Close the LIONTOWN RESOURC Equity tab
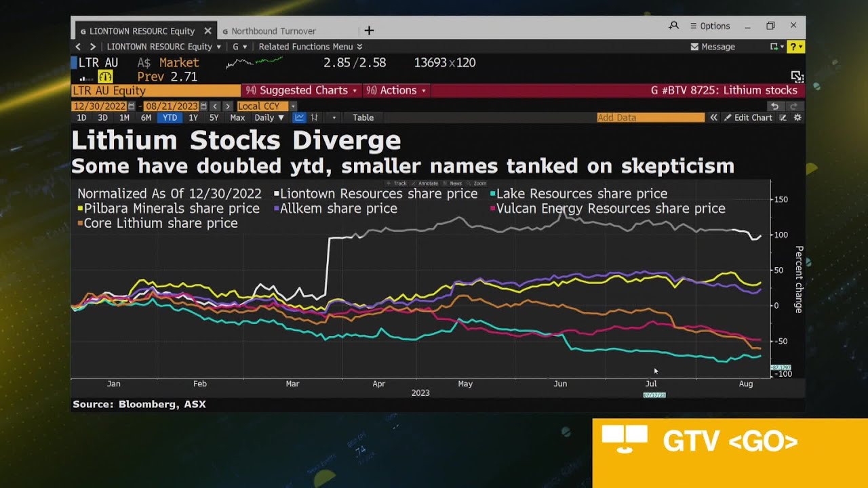 click(208, 31)
